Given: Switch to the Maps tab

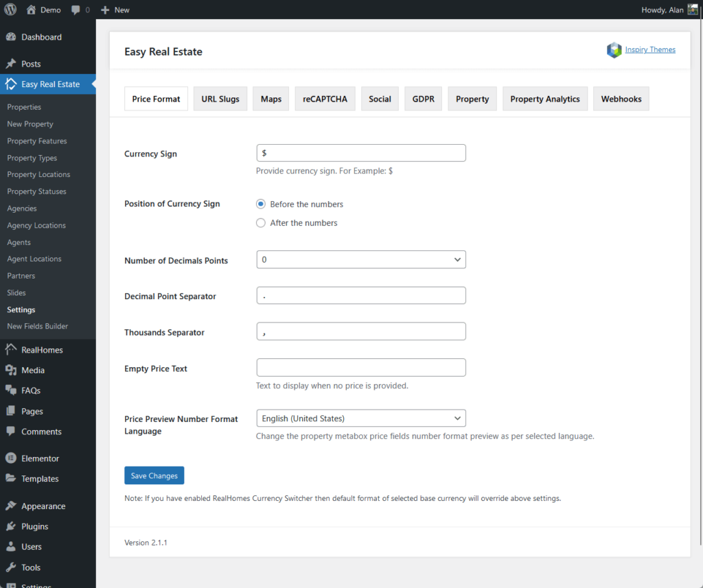Looking at the screenshot, I should click(270, 98).
